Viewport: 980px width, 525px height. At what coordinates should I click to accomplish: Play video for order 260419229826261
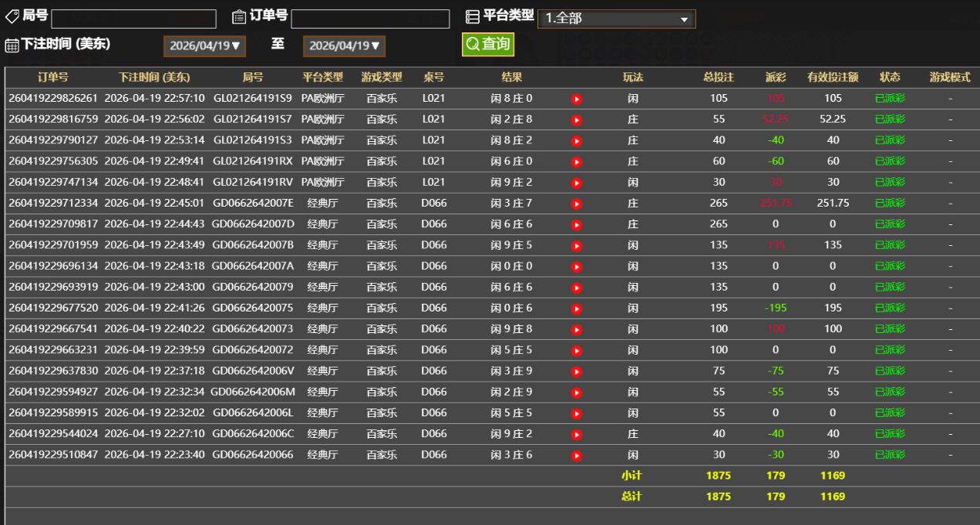pos(576,99)
